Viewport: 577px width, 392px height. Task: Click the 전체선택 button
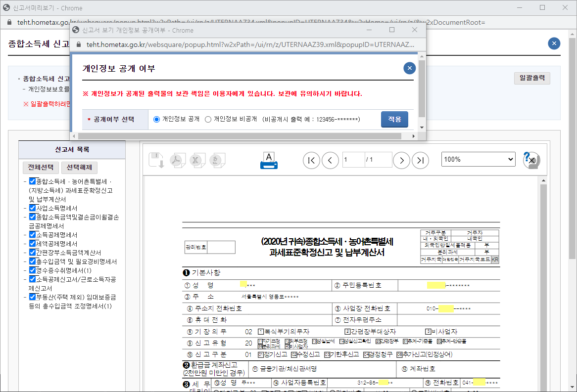[41, 167]
